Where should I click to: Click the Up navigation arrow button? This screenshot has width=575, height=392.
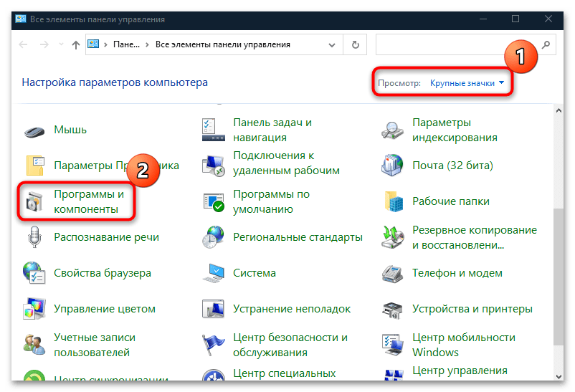(76, 44)
